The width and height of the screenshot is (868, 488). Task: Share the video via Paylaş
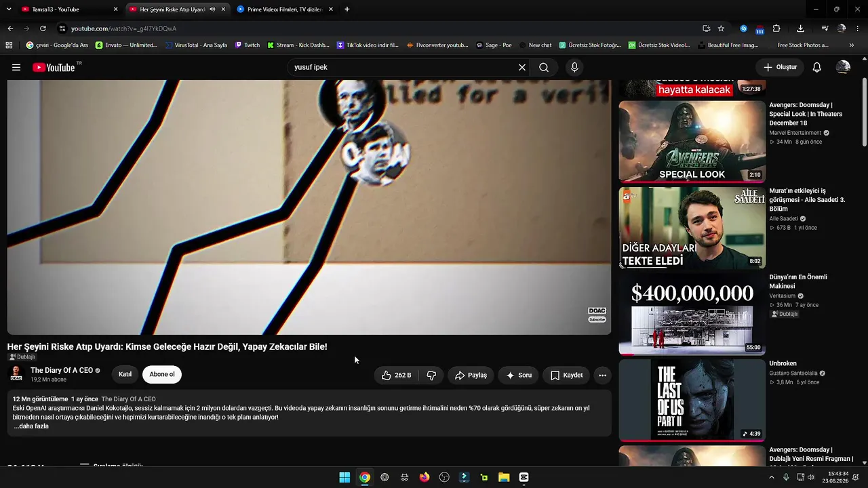pyautogui.click(x=471, y=375)
